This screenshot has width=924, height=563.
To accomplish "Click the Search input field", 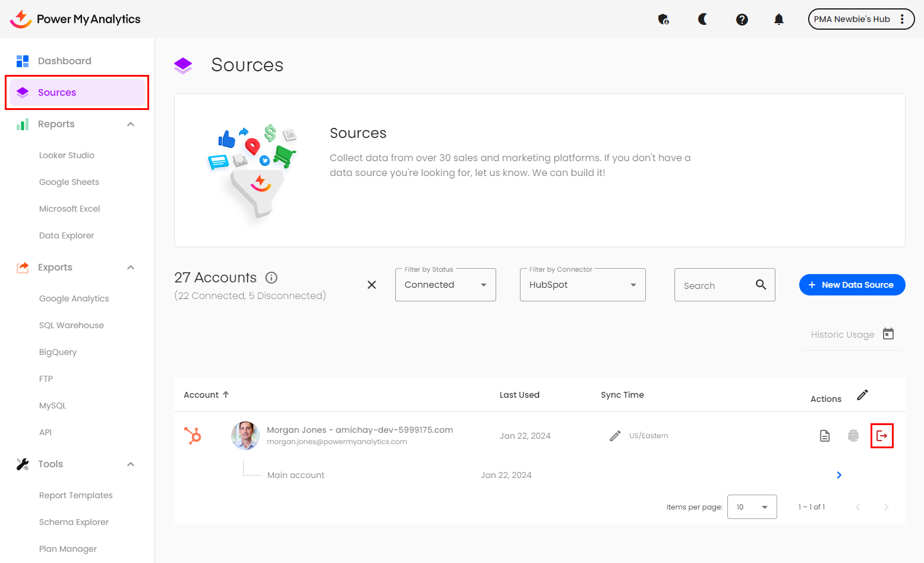I will pos(716,285).
